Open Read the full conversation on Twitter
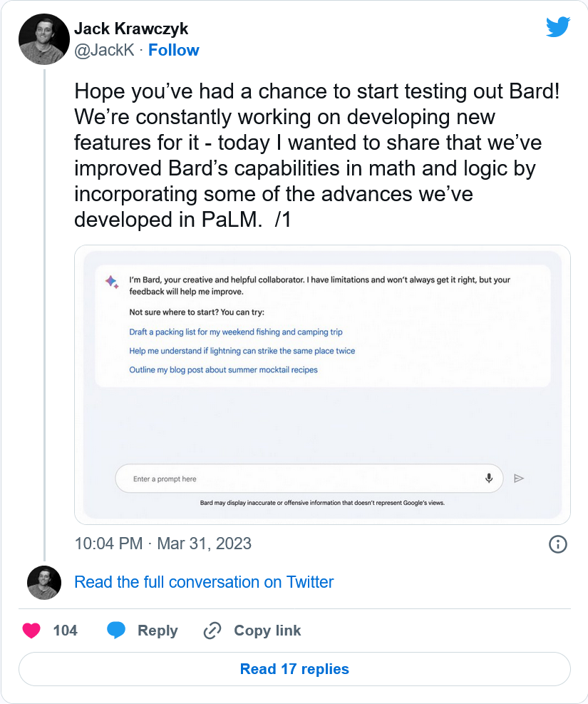Image resolution: width=588 pixels, height=704 pixels. (x=204, y=582)
